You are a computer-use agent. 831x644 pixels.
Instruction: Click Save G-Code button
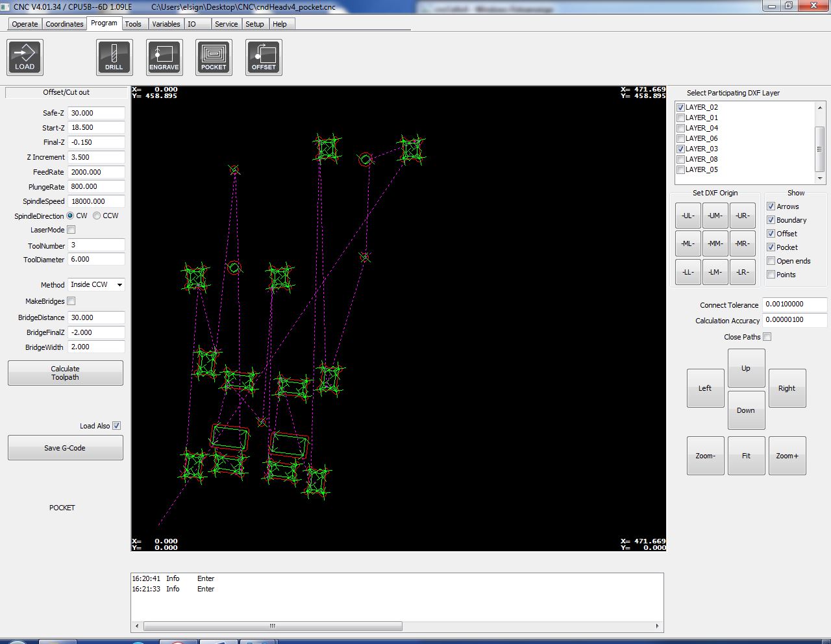pyautogui.click(x=65, y=448)
